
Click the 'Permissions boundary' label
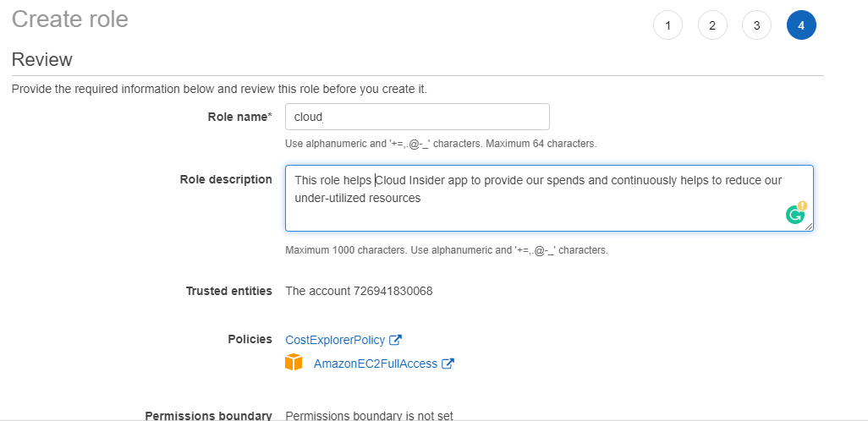point(209,415)
